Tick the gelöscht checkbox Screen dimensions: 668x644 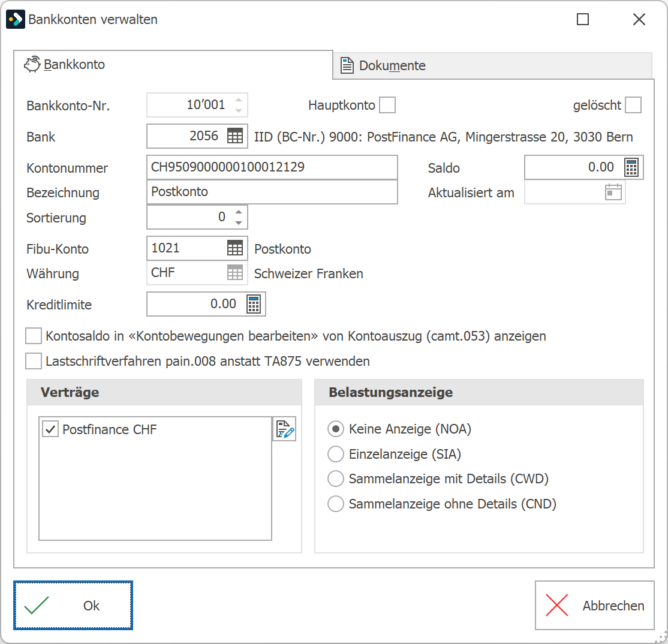tap(633, 105)
